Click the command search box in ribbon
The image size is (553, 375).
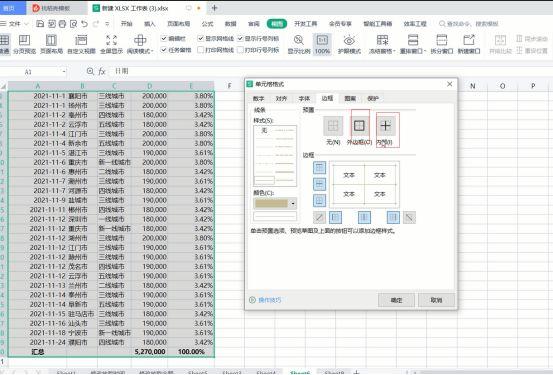(469, 24)
